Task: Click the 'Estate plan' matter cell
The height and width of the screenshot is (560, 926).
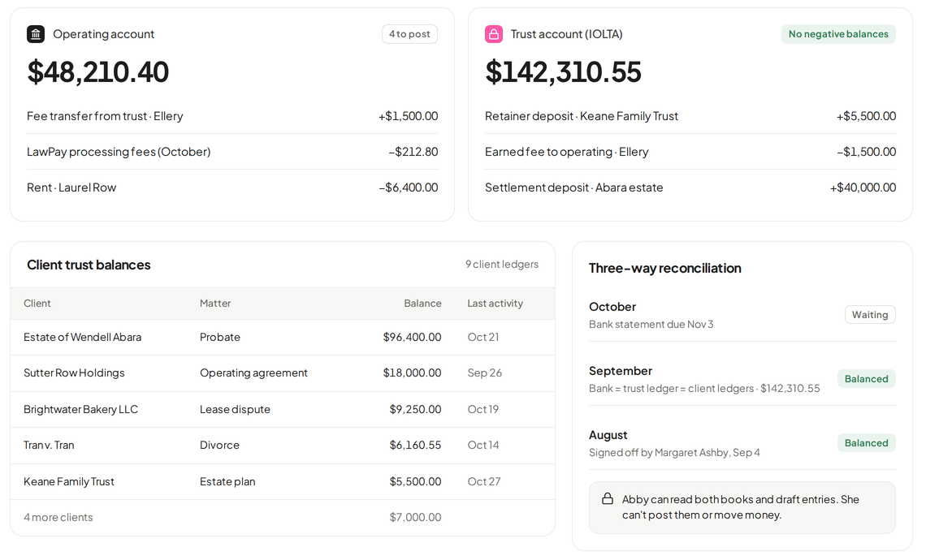Action: [227, 481]
